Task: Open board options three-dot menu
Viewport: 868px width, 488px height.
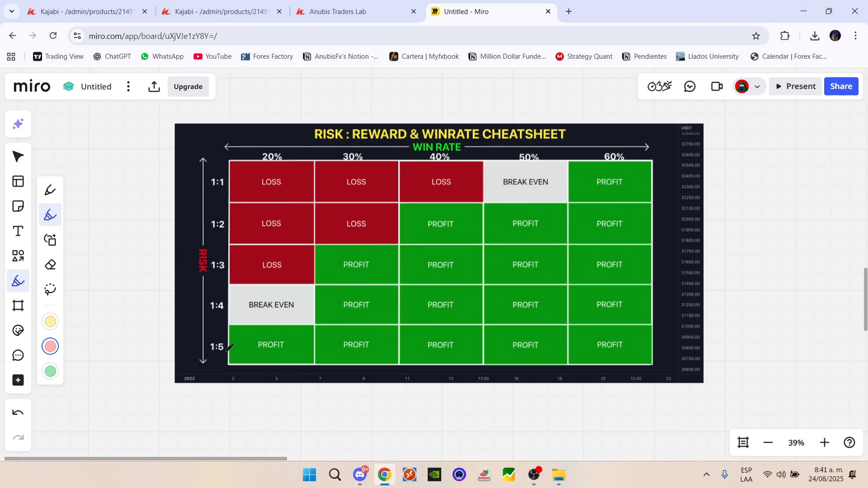Action: pyautogui.click(x=129, y=86)
